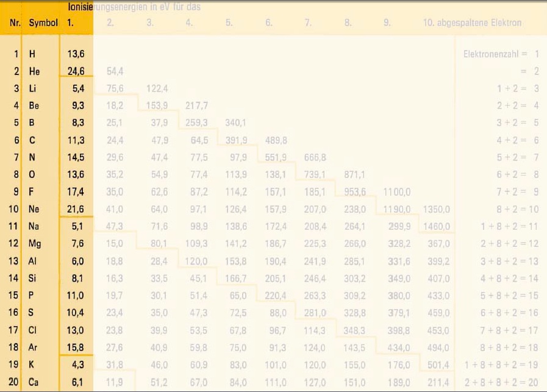Click lithium's third value 122,4

pyautogui.click(x=157, y=88)
